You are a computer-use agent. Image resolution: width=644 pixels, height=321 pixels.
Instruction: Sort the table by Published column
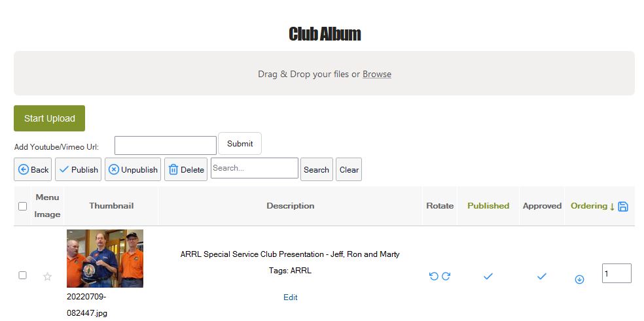488,205
